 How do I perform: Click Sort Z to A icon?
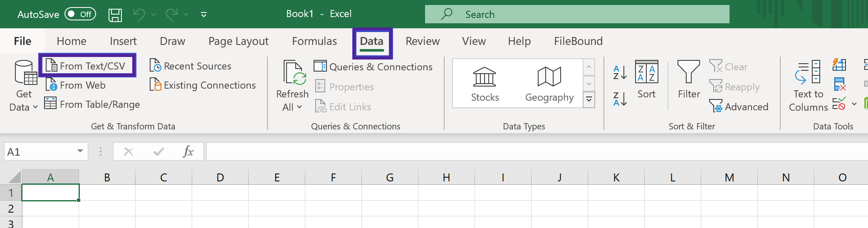620,99
